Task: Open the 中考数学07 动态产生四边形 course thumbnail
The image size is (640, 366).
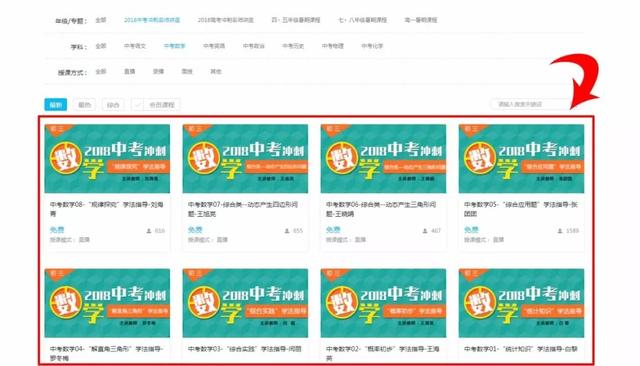Action: point(245,159)
